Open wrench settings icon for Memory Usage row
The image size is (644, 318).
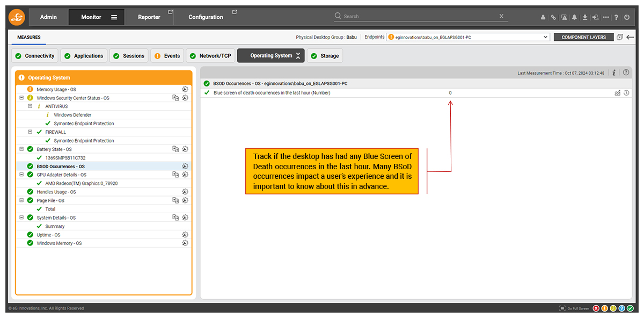coord(185,90)
